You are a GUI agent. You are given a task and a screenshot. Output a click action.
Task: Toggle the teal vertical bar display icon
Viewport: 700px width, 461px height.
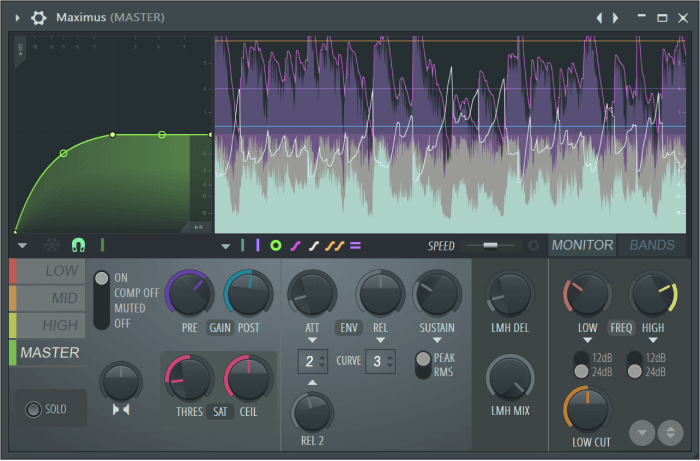point(242,245)
